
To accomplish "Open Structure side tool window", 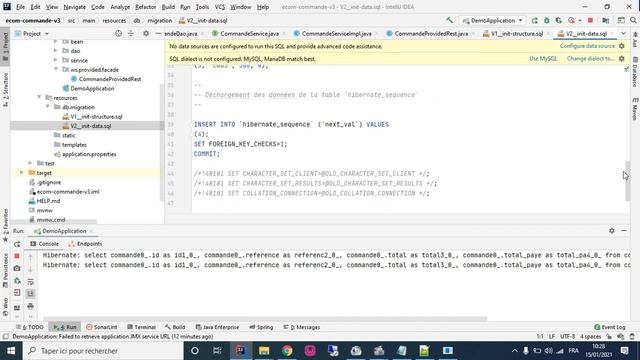I will tap(5, 90).
